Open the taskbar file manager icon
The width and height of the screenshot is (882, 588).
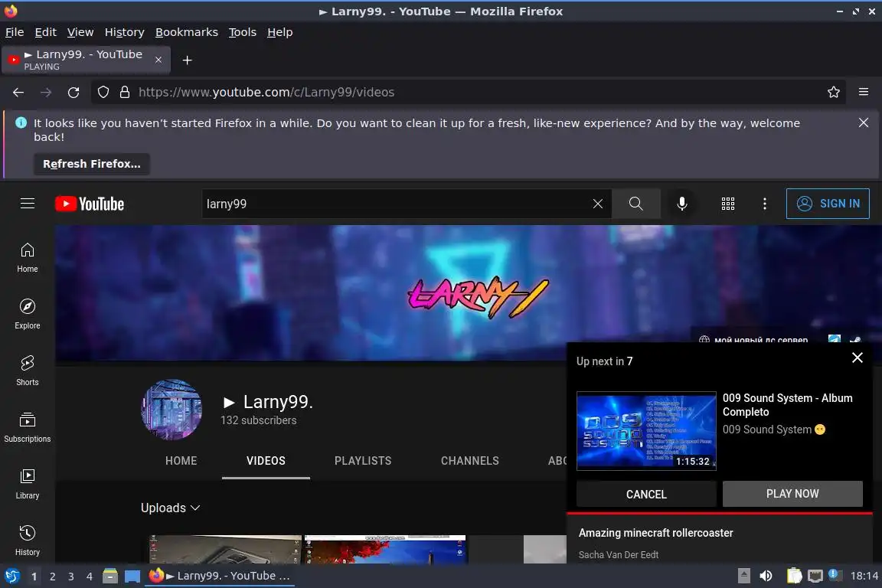[110, 576]
